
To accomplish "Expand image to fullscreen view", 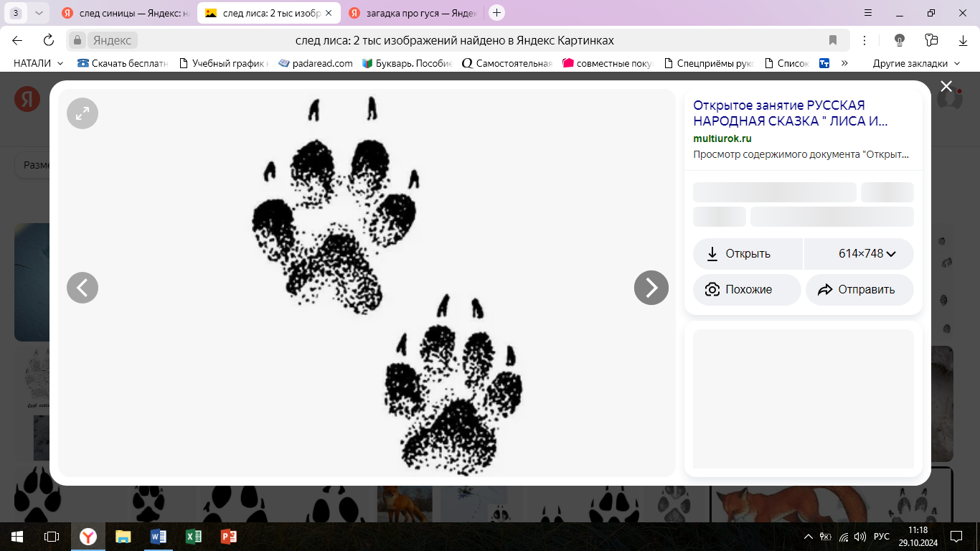I will (x=83, y=113).
